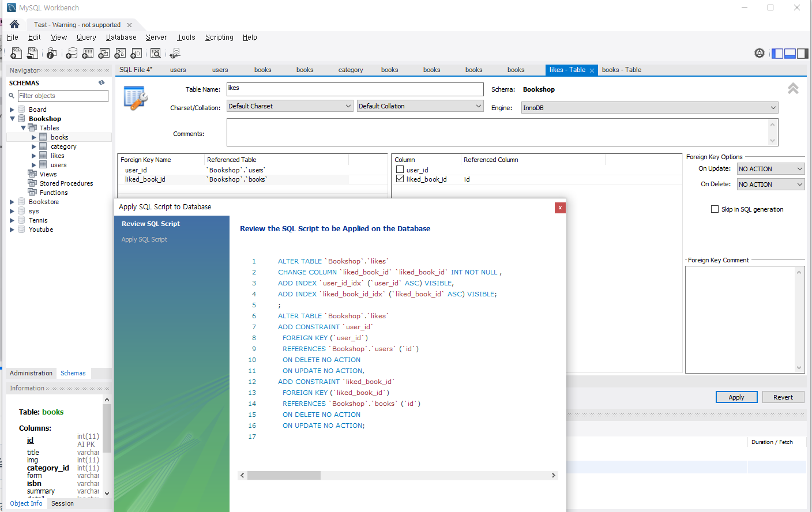Open SQL script file icon
The height and width of the screenshot is (512, 812).
[x=33, y=53]
